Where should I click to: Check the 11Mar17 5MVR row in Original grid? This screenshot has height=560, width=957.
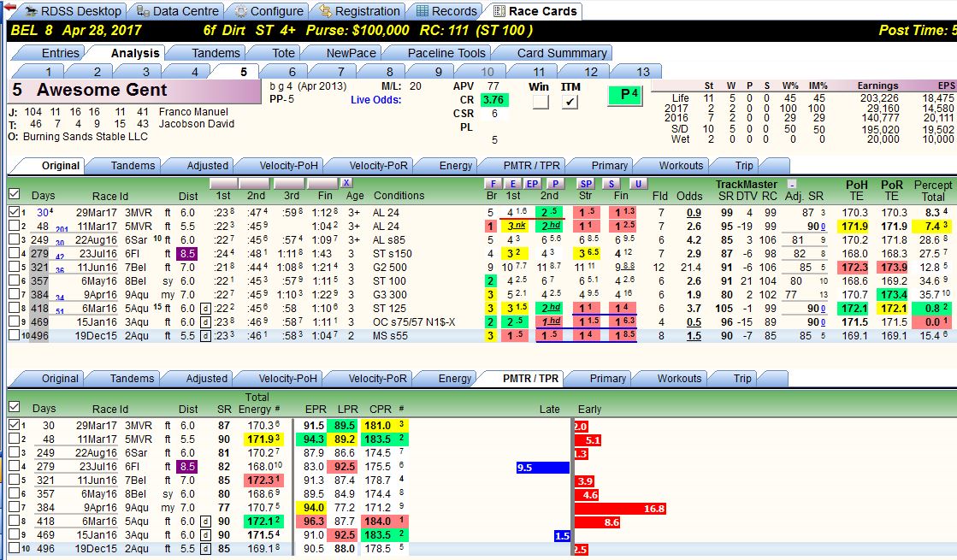pos(14,226)
